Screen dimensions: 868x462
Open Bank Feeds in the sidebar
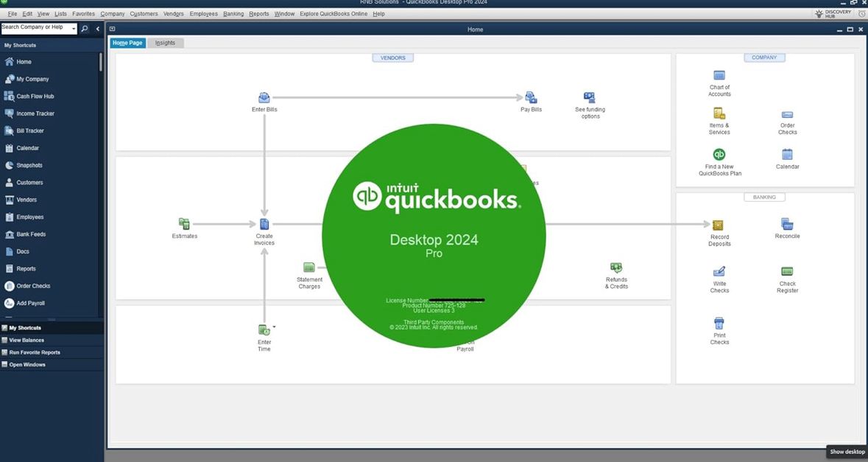click(x=31, y=234)
